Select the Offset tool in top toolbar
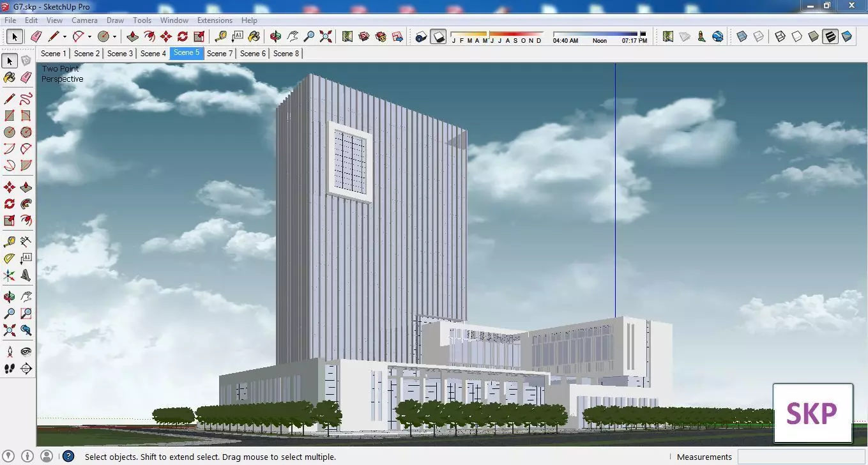Image resolution: width=868 pixels, height=465 pixels. pos(149,36)
